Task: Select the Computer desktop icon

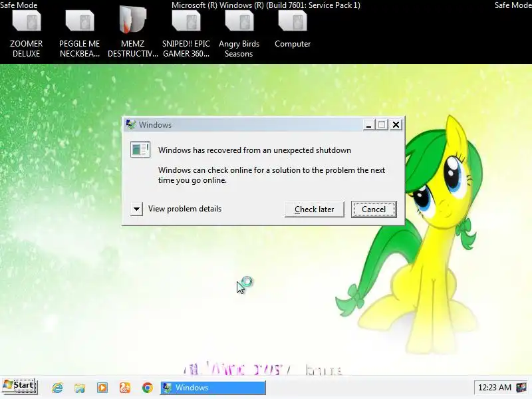Action: point(293,30)
